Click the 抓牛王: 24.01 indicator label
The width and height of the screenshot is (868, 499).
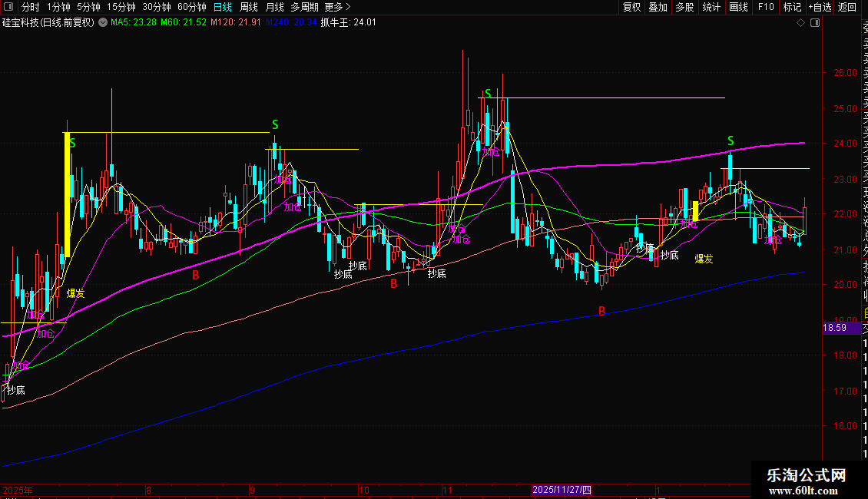(348, 23)
